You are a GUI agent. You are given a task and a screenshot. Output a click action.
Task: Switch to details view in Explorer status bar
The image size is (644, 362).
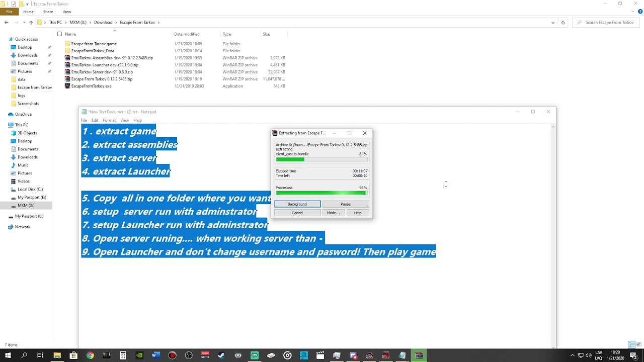[x=631, y=345]
